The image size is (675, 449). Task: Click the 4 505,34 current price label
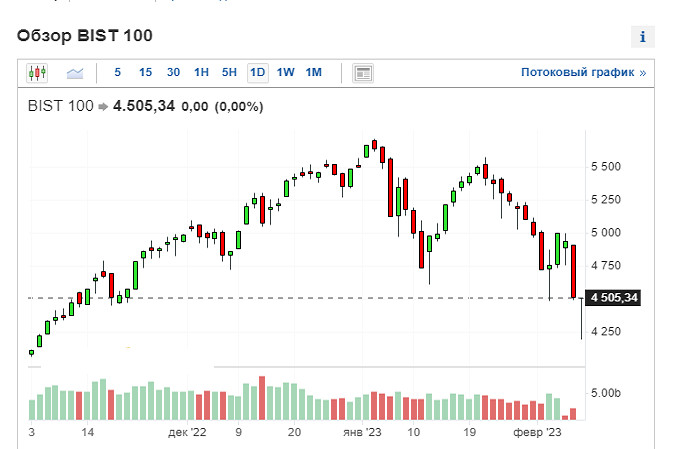pos(614,297)
